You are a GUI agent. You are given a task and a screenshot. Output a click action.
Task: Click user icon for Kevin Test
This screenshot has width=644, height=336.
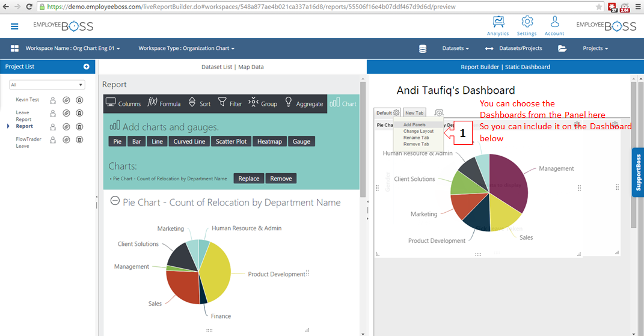(52, 100)
